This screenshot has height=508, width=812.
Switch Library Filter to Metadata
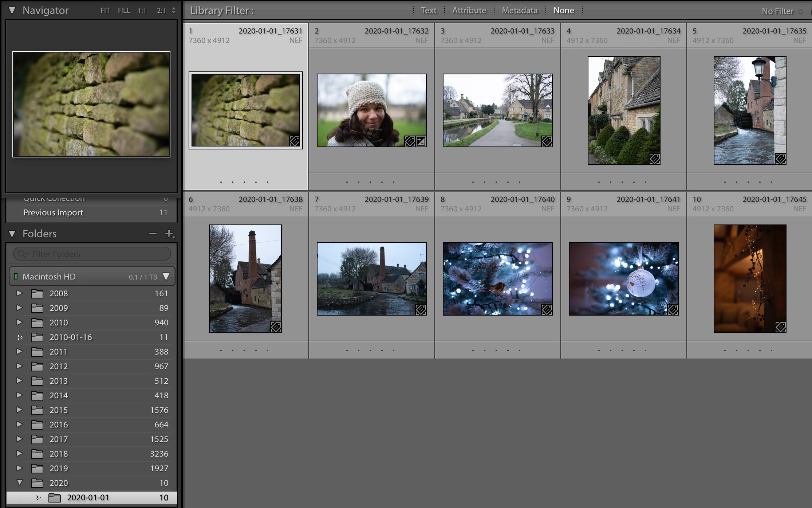[x=520, y=11]
